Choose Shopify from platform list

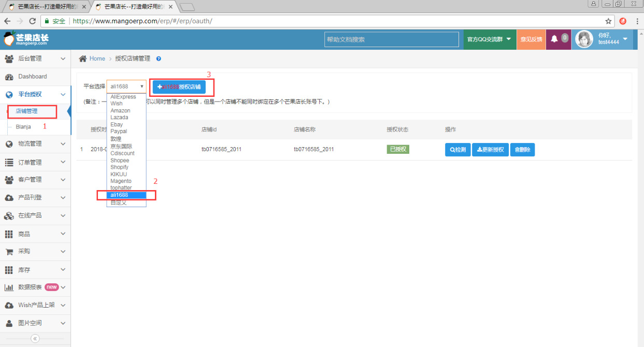[126, 167]
